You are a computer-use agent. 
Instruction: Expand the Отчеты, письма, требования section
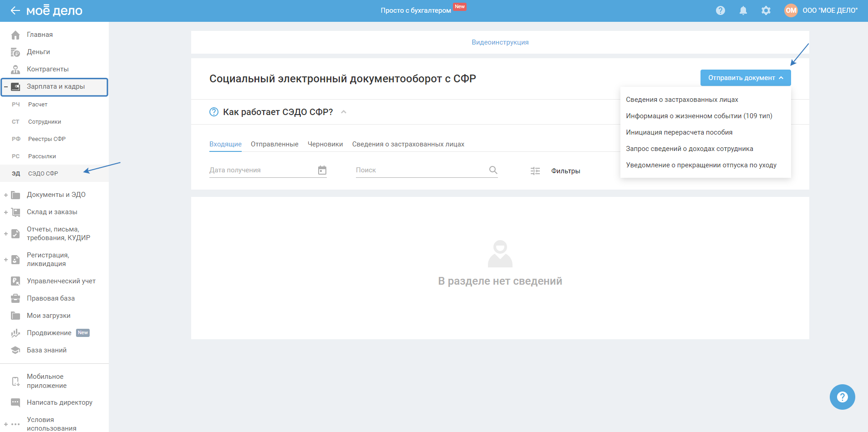[x=6, y=234]
